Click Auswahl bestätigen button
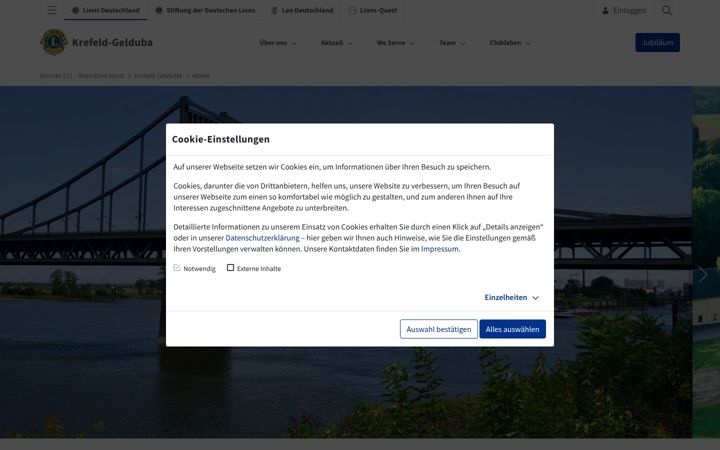 [439, 329]
